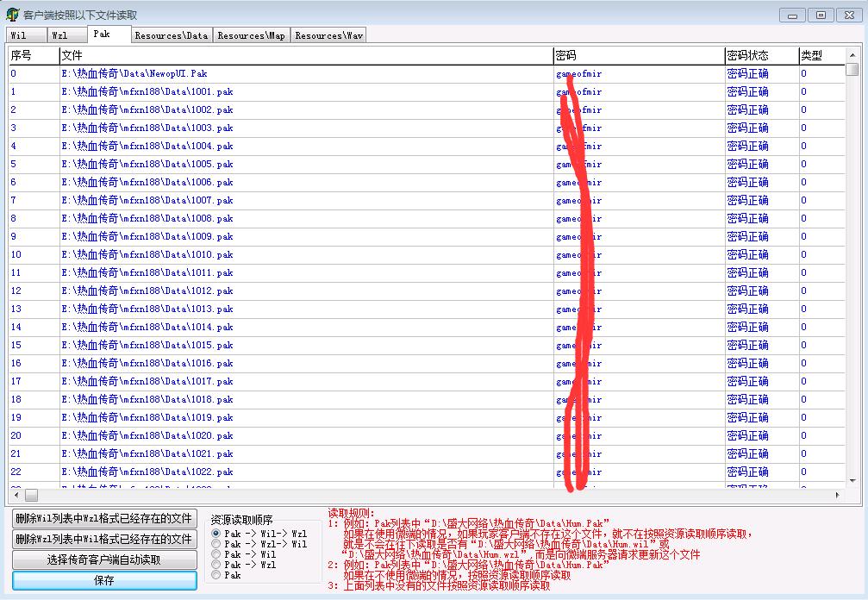Open the Wzl tab
The height and width of the screenshot is (600, 868).
coord(66,35)
